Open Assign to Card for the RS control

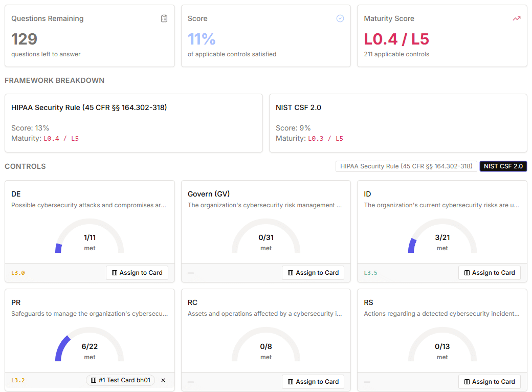[x=489, y=381]
